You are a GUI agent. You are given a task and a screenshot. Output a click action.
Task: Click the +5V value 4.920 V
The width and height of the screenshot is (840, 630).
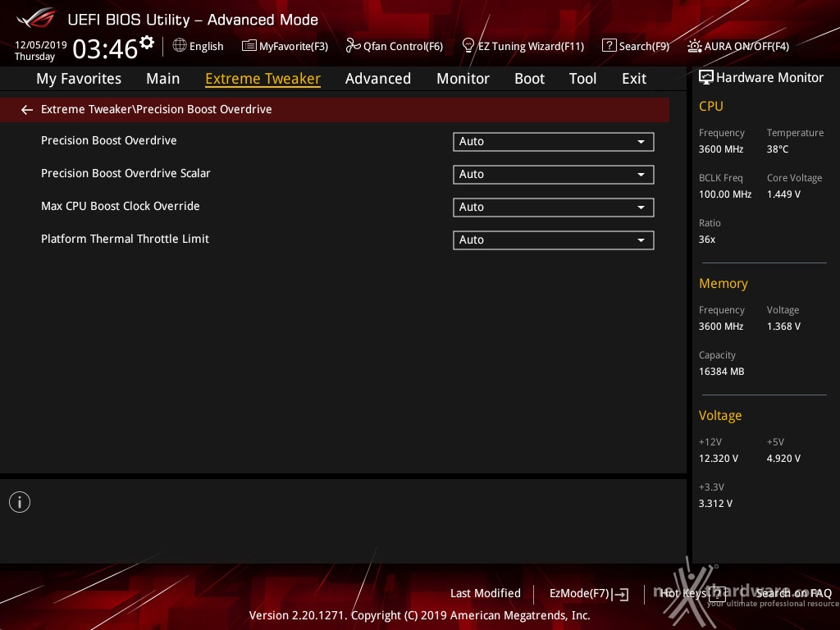tap(783, 459)
